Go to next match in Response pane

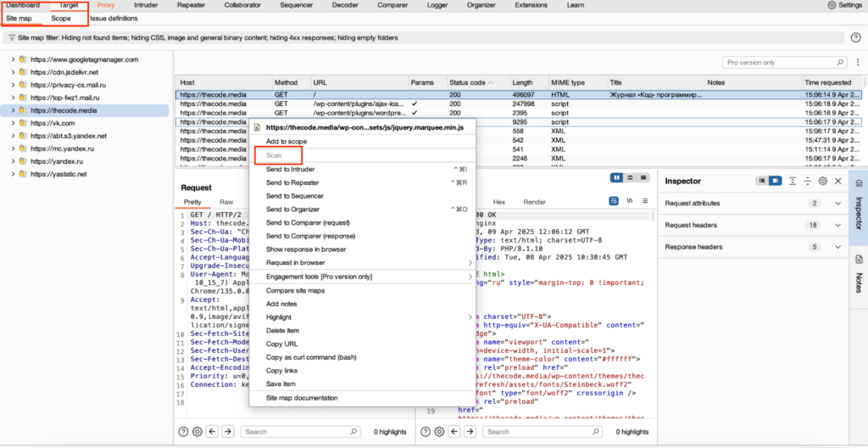(470, 431)
